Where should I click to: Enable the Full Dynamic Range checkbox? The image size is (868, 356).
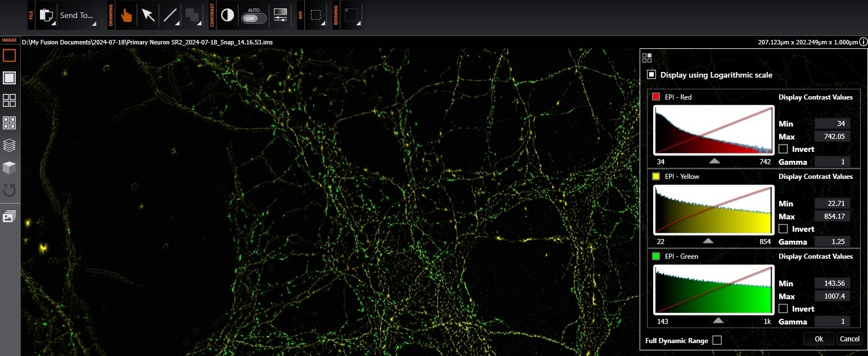(717, 340)
